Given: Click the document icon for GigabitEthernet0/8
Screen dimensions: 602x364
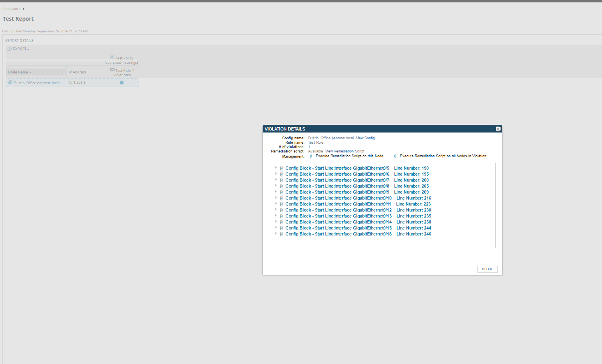Looking at the screenshot, I should coord(281,186).
